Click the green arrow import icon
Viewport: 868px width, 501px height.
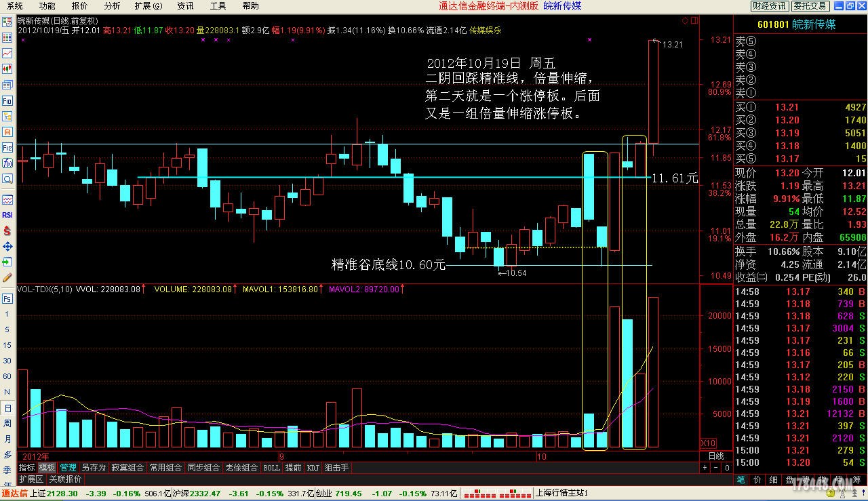click(7, 262)
